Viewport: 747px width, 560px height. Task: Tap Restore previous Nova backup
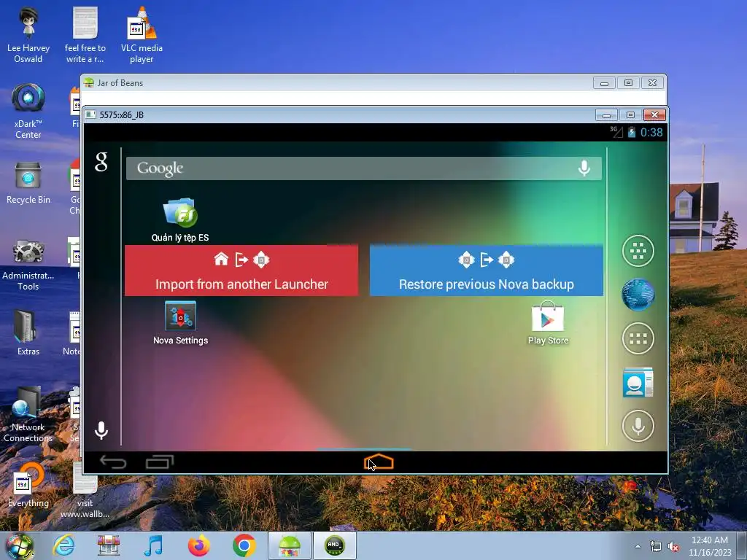pyautogui.click(x=487, y=271)
